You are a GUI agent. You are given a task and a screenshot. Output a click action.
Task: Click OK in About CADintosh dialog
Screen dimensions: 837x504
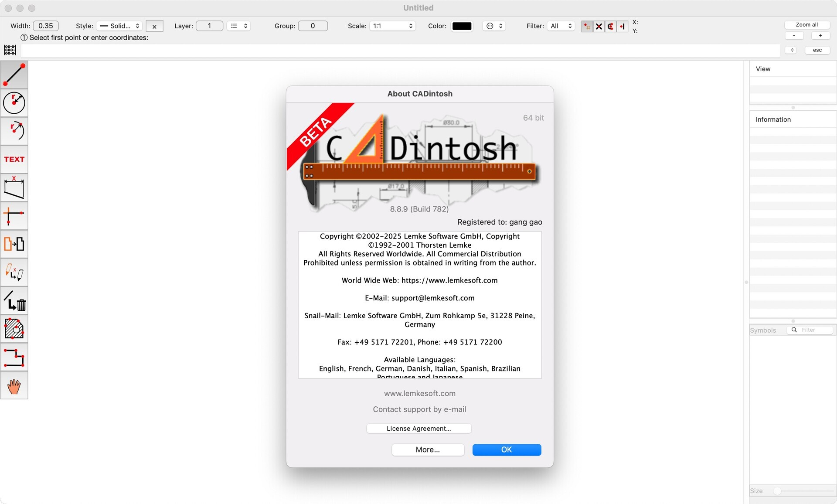coord(507,450)
